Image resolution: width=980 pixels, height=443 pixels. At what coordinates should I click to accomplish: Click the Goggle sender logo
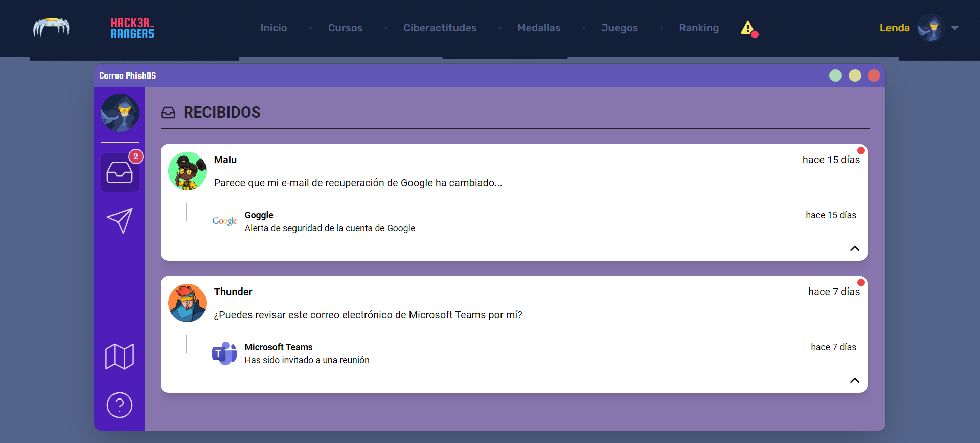coord(224,221)
